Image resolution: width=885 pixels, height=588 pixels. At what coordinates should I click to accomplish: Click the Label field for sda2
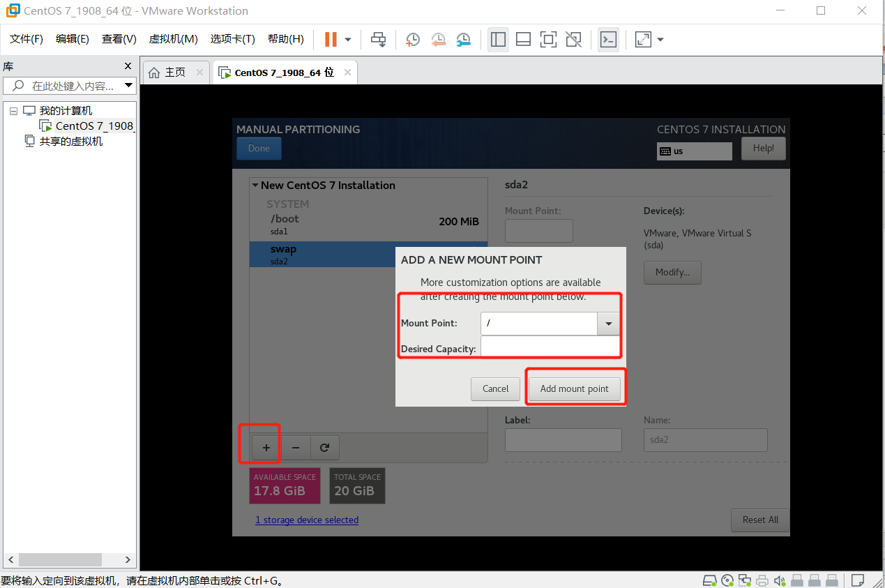(563, 440)
